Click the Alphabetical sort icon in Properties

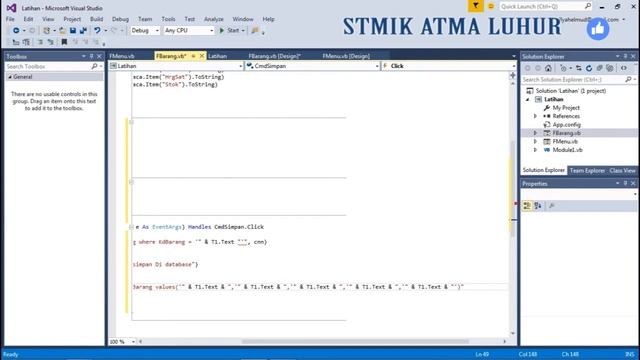(538, 206)
